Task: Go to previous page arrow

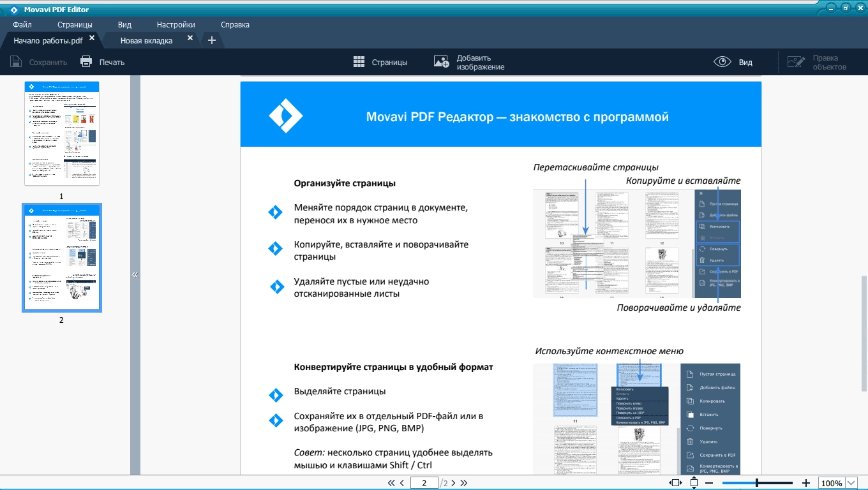Action: click(x=402, y=483)
